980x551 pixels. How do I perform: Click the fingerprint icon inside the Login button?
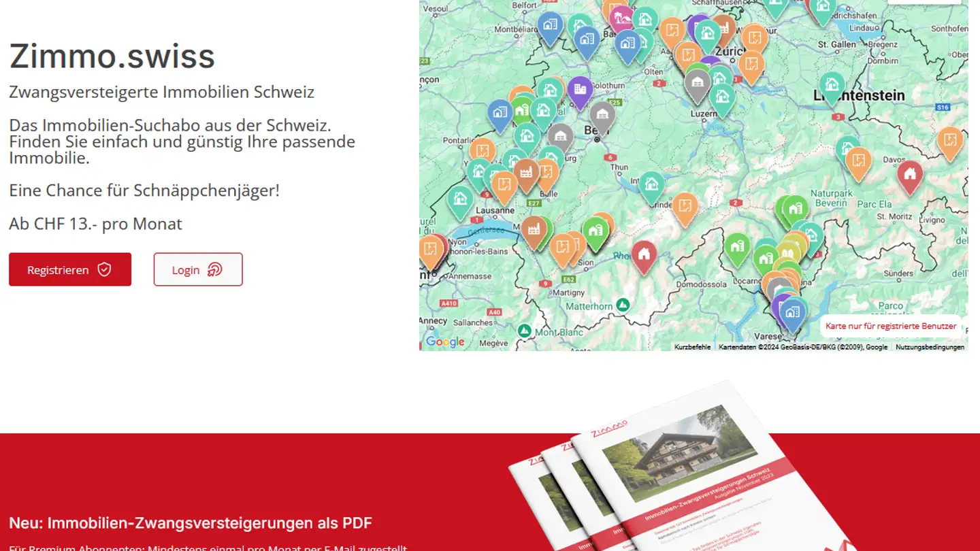(214, 270)
